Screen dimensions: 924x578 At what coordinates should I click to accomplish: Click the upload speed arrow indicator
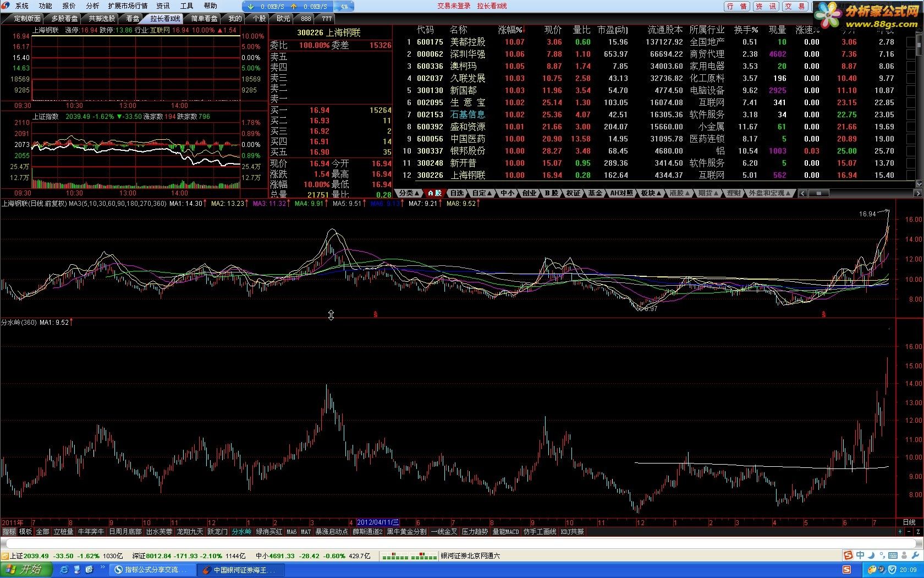pos(294,7)
